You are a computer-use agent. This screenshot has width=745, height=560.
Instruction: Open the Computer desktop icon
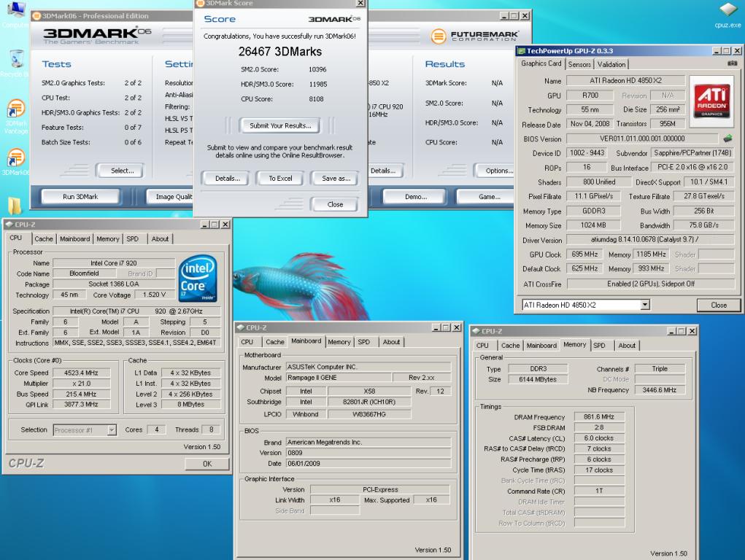(x=16, y=13)
